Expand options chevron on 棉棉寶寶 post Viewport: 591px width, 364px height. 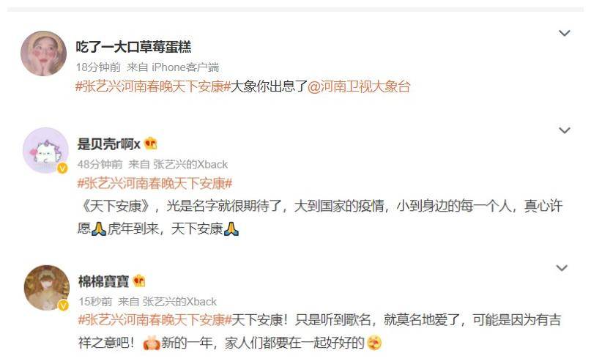coord(562,268)
